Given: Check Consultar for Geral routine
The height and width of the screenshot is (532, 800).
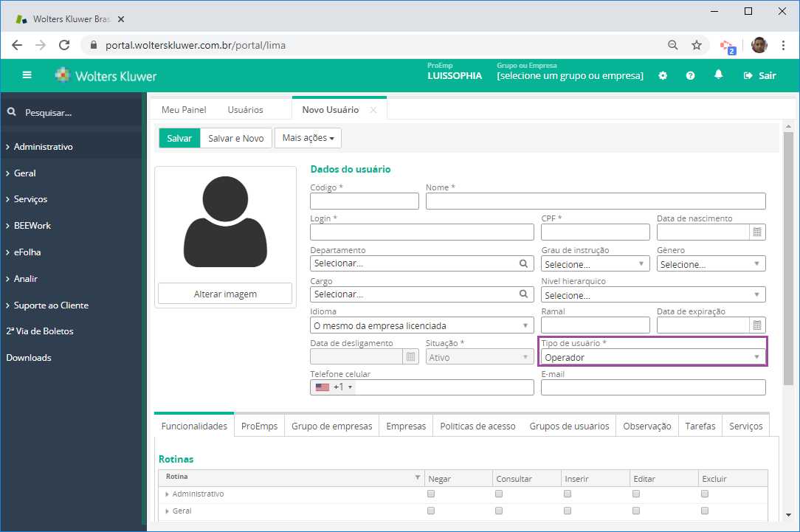Looking at the screenshot, I should point(499,511).
